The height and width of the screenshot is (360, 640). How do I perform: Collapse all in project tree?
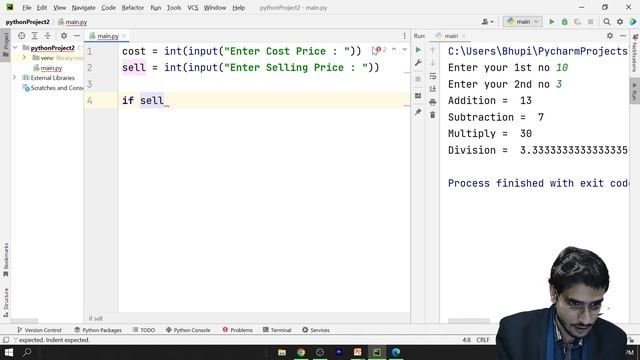pos(48,36)
